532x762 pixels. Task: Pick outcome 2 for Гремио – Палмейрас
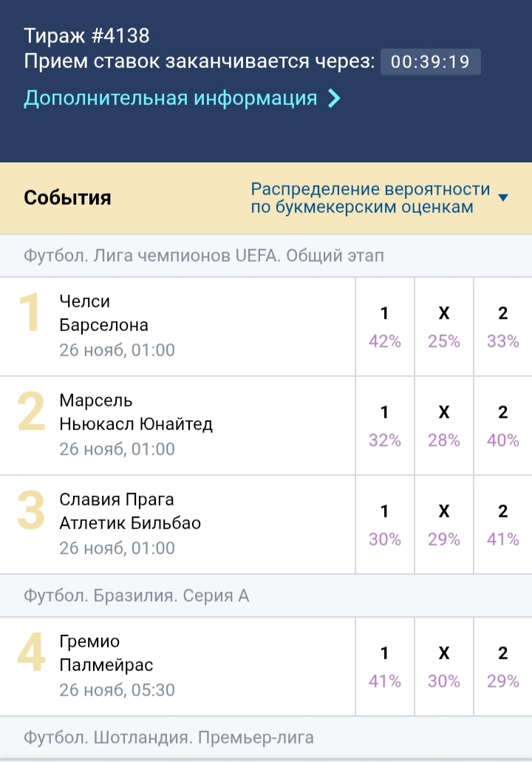point(503,667)
